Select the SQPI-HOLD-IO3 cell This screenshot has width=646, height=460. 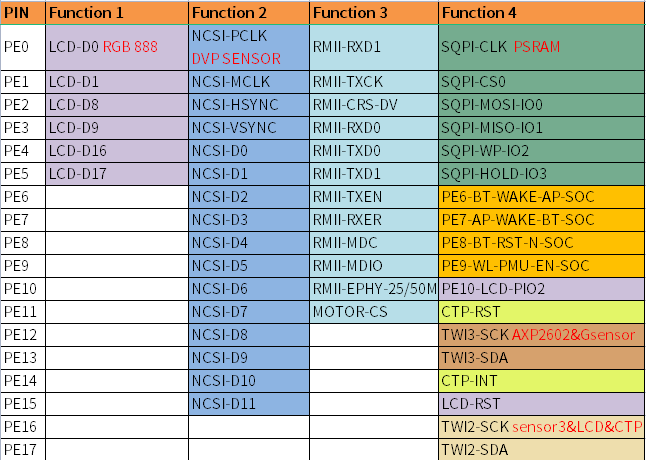[541, 173]
